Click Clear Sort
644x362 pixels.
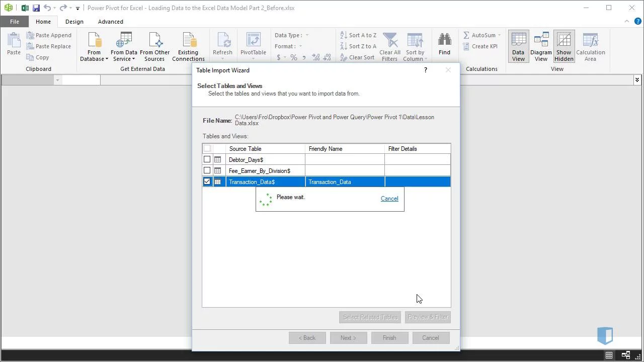pyautogui.click(x=357, y=57)
